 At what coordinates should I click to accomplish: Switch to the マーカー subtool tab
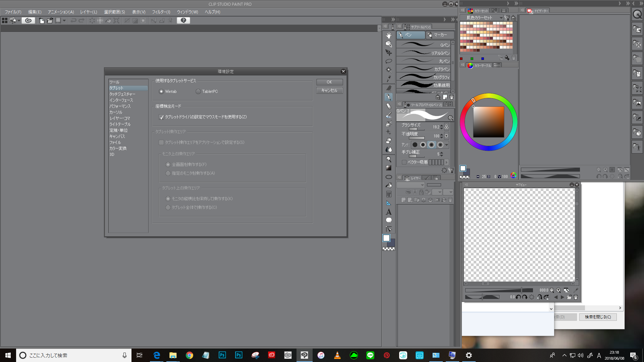pos(439,35)
